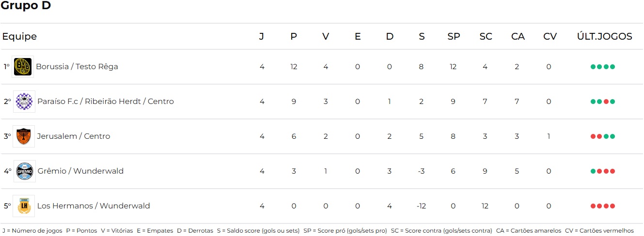Open Paraíso F.c / Ribeirão Herdt / Centro
644x236 pixels.
[x=106, y=102]
